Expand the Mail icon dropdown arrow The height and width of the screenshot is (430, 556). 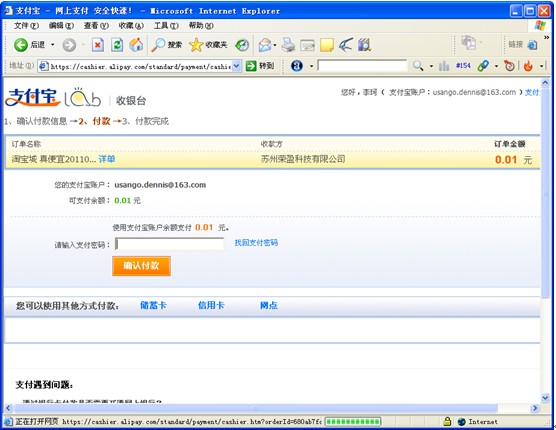[x=275, y=45]
